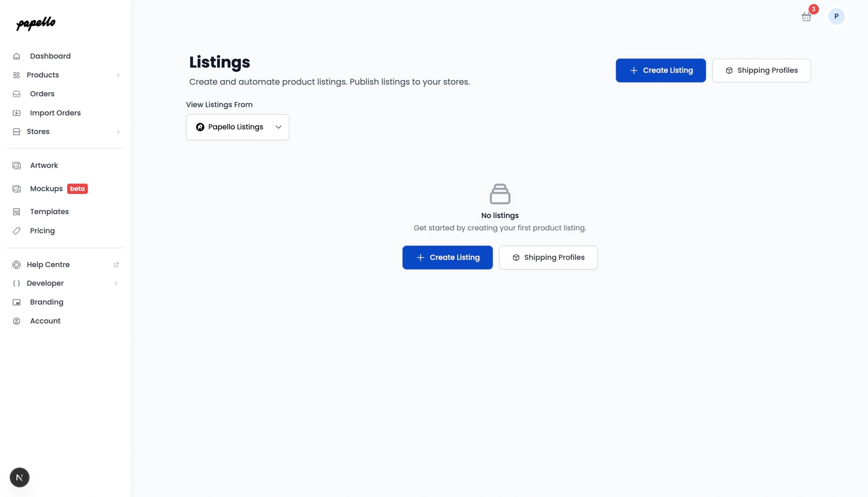Viewport: 868px width, 497px height.
Task: Open the Artwork image icon
Action: pyautogui.click(x=17, y=165)
